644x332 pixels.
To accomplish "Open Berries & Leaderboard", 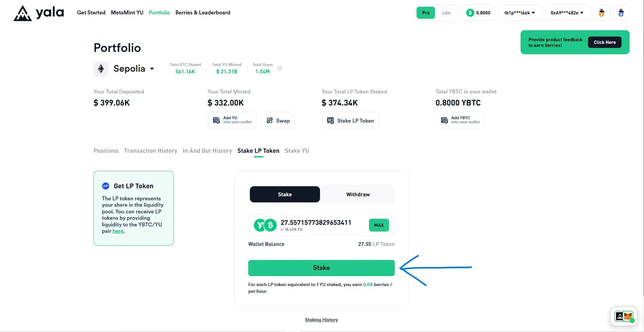I will coord(203,12).
